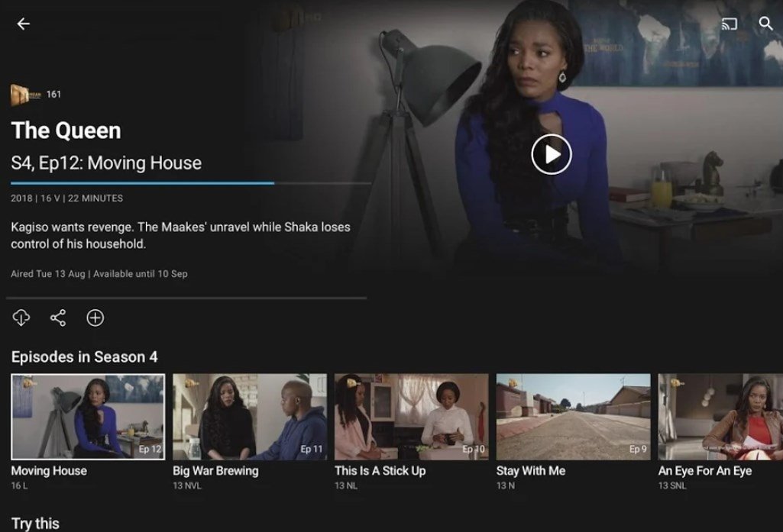
Task: Share this episode using the share icon
Action: coord(58,318)
